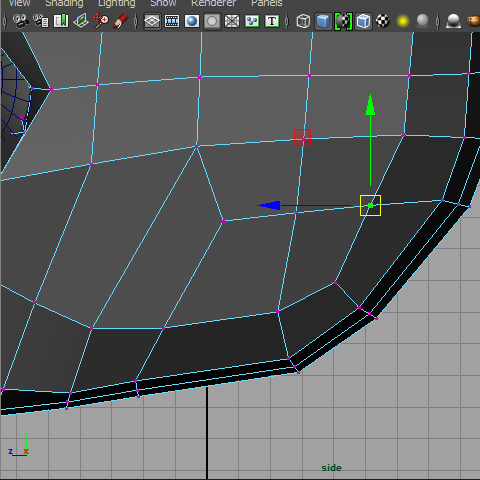Enable Smooth Shade All blue cube
The width and height of the screenshot is (480, 480).
[x=323, y=21]
